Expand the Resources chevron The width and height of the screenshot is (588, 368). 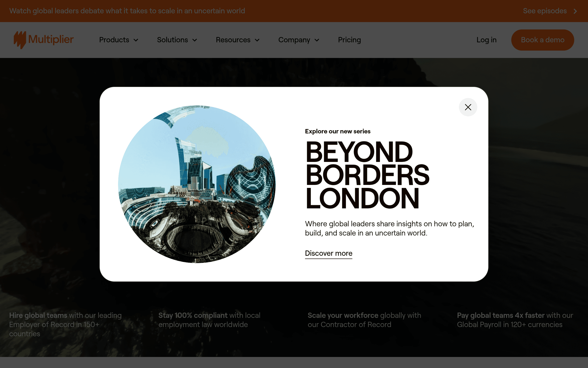tap(257, 40)
